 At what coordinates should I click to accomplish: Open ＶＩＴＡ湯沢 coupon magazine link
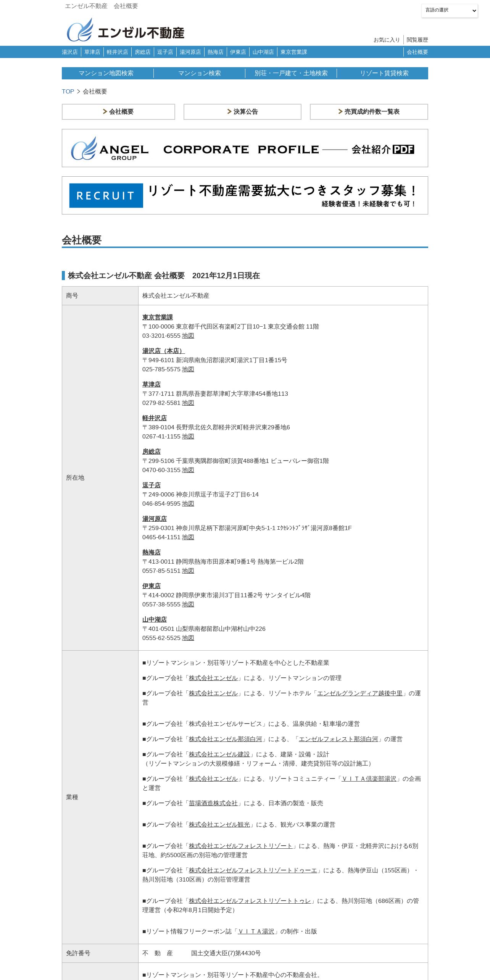(x=256, y=932)
